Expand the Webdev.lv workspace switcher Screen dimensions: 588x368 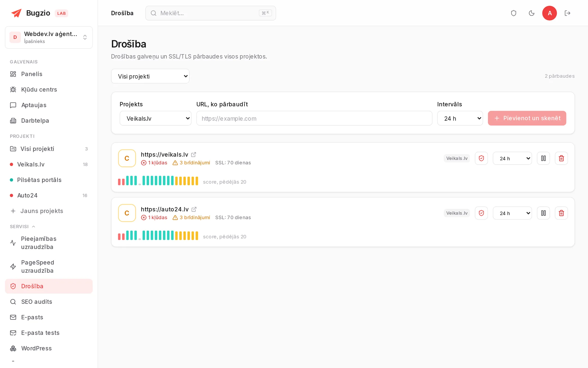pyautogui.click(x=49, y=37)
